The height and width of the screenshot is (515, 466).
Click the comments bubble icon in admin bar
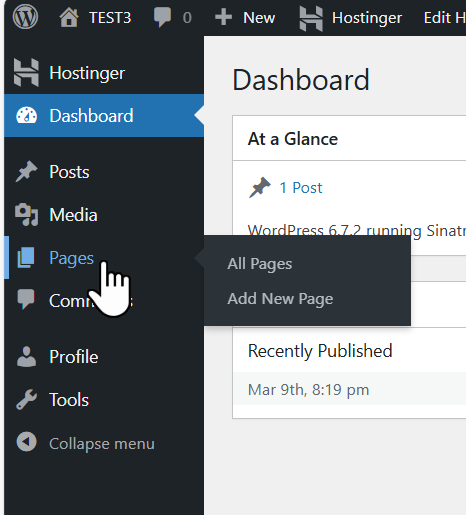(162, 17)
